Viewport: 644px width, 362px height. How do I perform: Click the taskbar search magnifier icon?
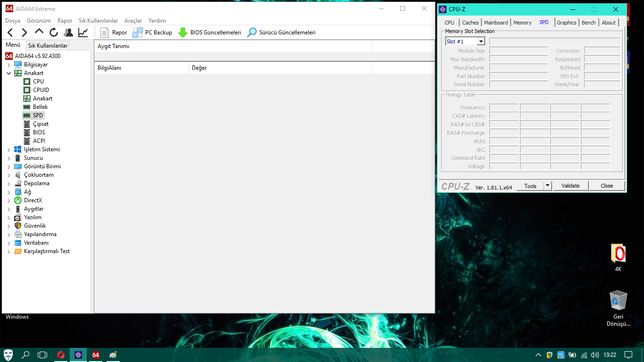[x=26, y=355]
